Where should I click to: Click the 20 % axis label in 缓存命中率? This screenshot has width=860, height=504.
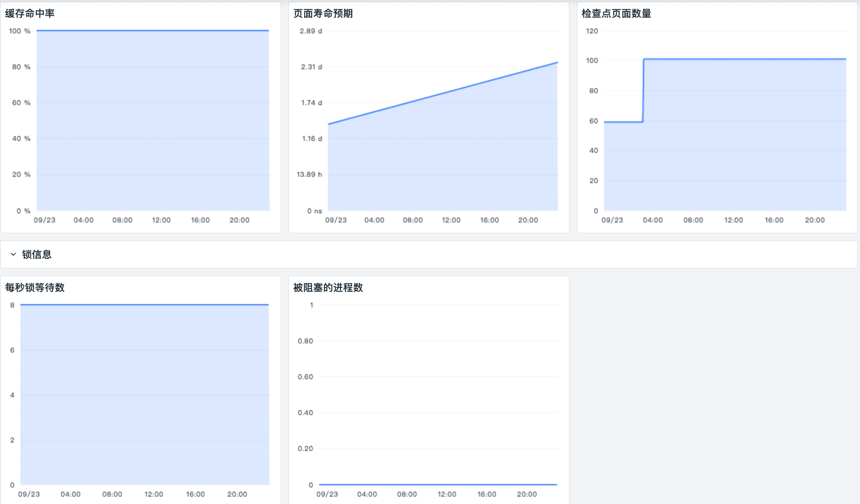pyautogui.click(x=21, y=174)
